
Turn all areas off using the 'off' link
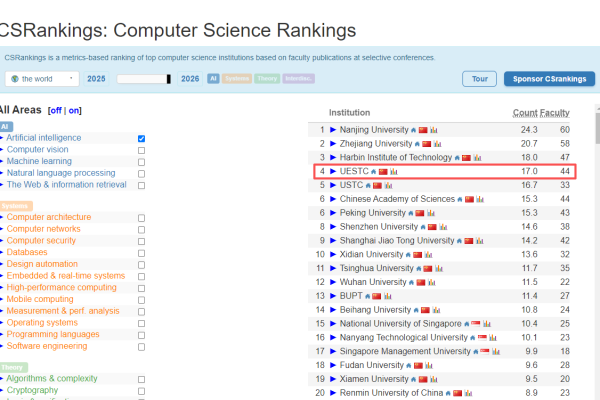click(55, 110)
